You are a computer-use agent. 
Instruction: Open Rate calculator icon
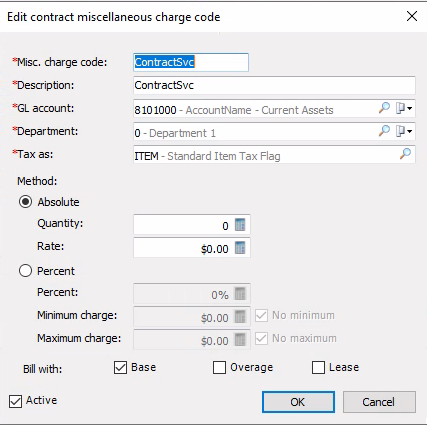(240, 248)
